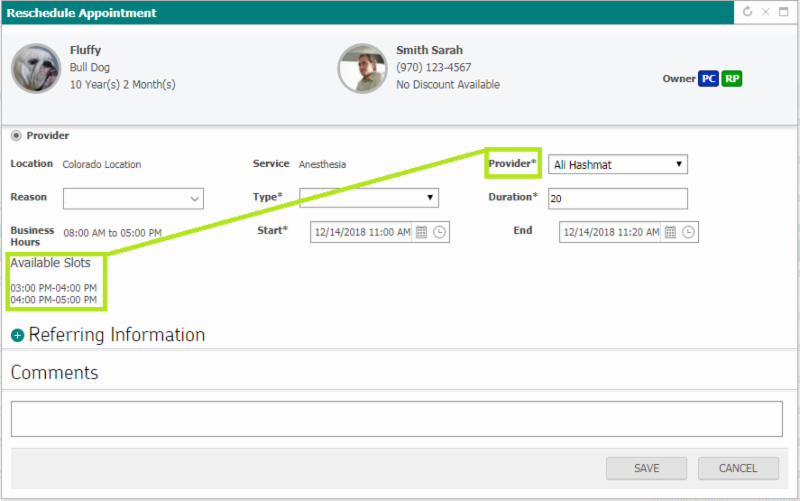Click business hours 08:00 AM to 05:00 PM
Screen dimensions: 800x501
[x=112, y=233]
